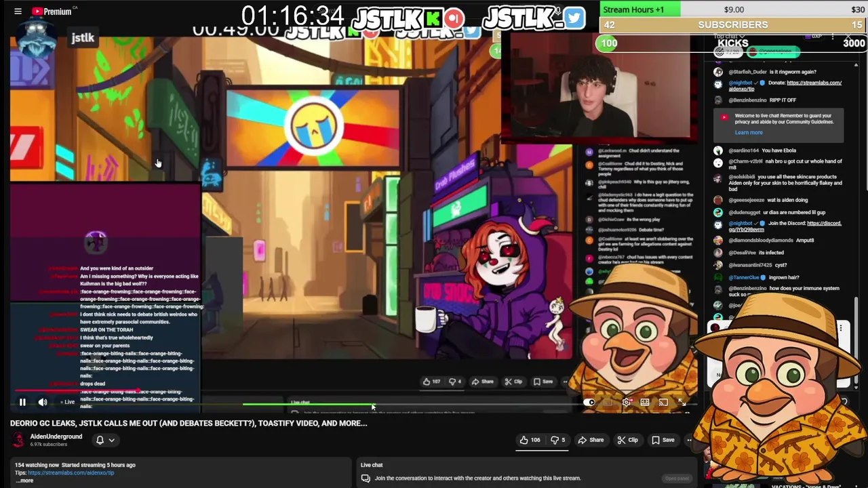Click @Starfish_Duder chat username

pos(747,72)
